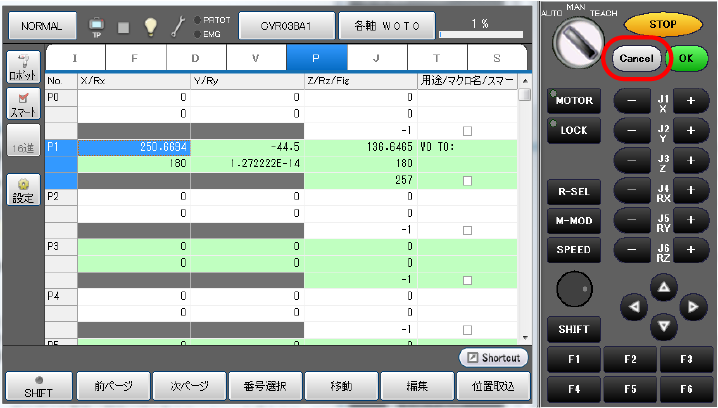Open the スマート sidebar icon

22,104
